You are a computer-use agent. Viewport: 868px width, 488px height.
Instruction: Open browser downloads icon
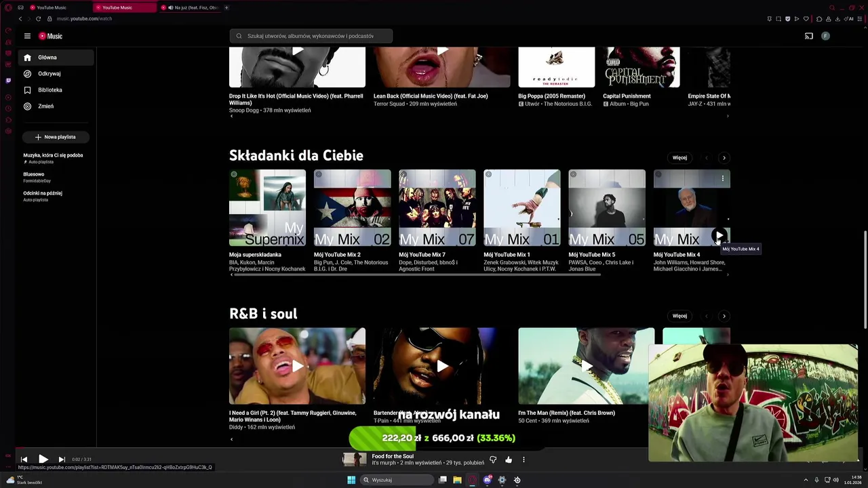point(837,19)
